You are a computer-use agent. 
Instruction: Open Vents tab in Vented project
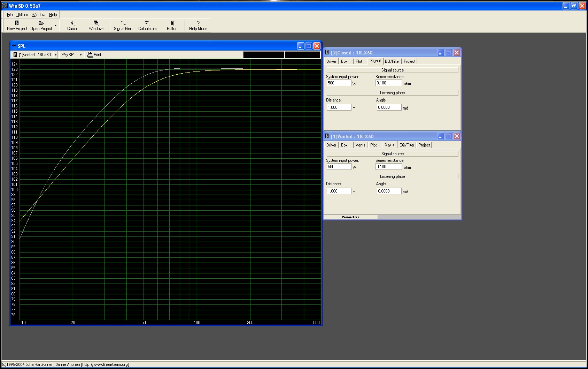[361, 145]
